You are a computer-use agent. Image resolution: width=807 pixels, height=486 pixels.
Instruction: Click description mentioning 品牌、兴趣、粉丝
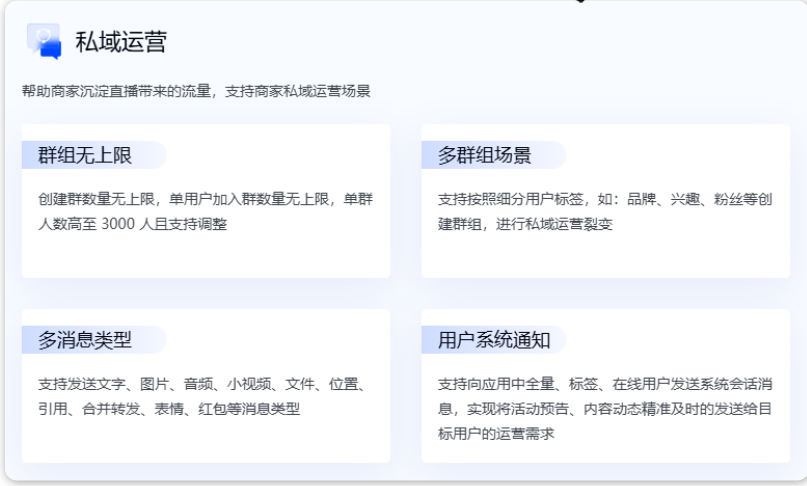tap(605, 211)
